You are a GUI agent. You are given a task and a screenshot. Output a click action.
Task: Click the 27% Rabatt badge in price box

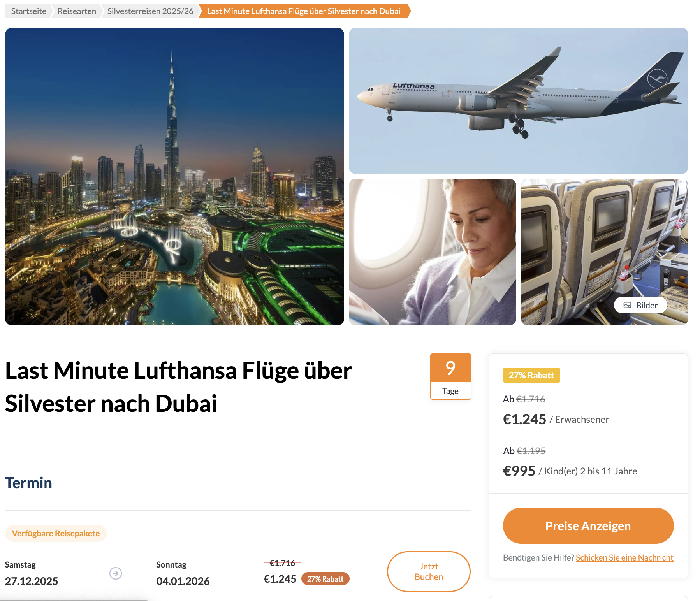531,375
